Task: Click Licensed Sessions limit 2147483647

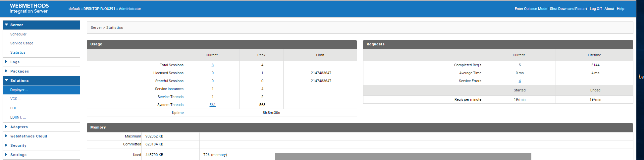Action: pos(321,73)
